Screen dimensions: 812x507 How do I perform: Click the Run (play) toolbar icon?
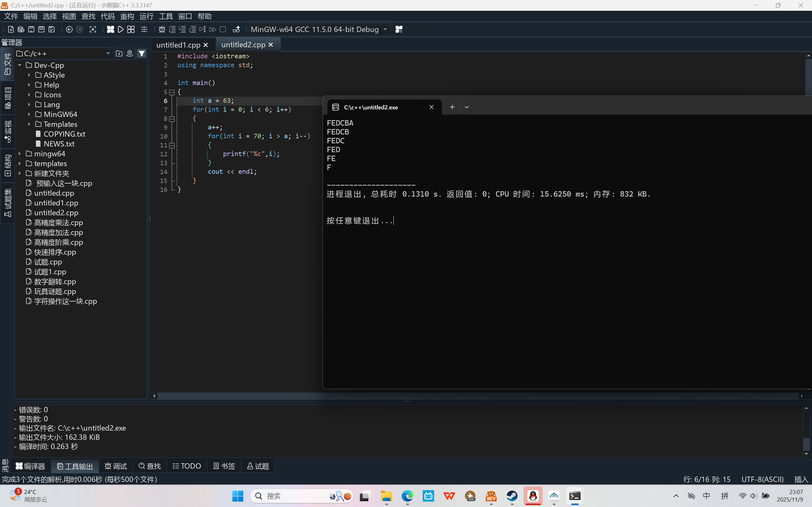coord(121,29)
